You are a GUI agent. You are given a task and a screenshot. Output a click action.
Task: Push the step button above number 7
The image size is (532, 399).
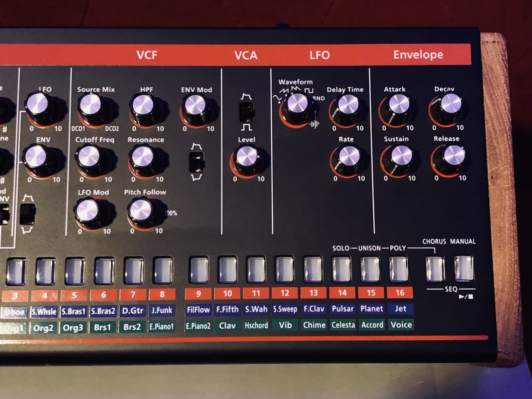click(x=133, y=269)
